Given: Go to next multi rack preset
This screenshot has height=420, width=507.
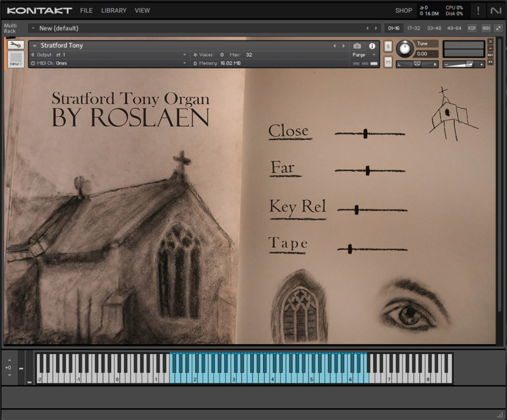Looking at the screenshot, I should pyautogui.click(x=376, y=28).
